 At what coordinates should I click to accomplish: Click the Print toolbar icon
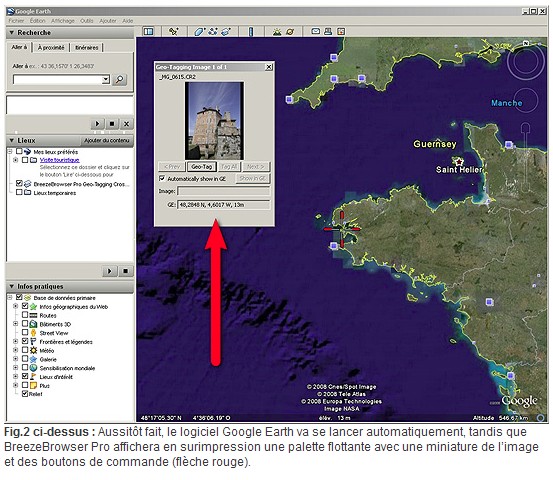pos(328,31)
